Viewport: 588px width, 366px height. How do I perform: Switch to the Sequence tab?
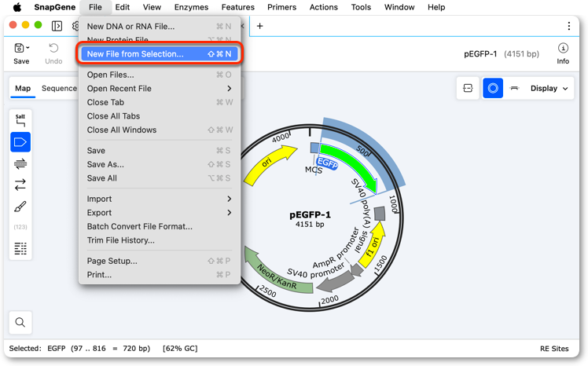pyautogui.click(x=59, y=89)
